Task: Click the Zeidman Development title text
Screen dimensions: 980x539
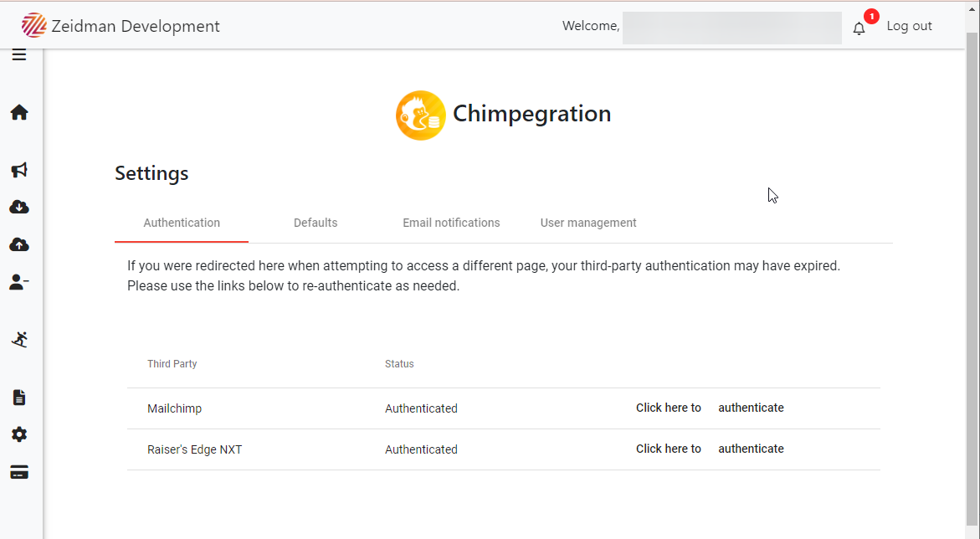Action: [136, 26]
